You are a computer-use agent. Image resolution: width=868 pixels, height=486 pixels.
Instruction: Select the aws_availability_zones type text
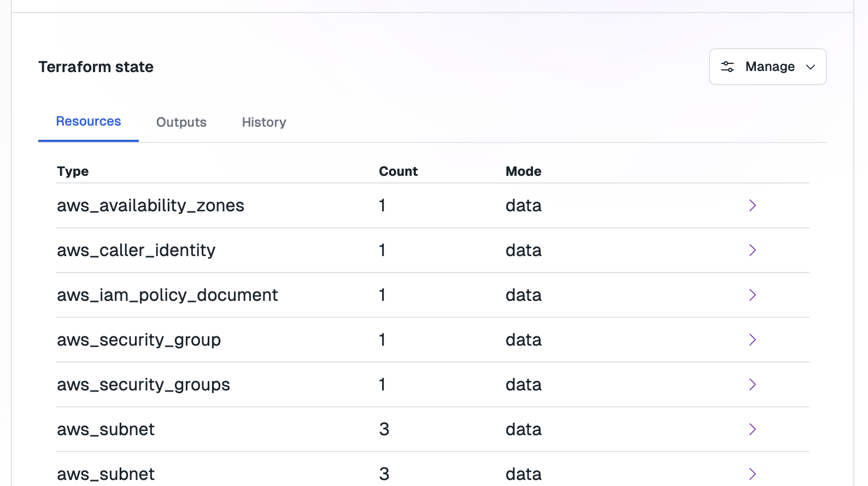pos(150,206)
